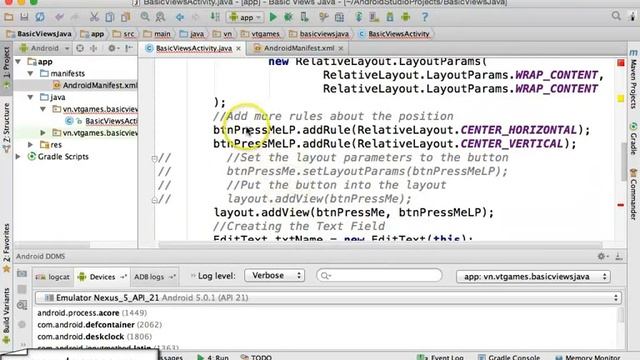The image size is (640, 360).
Task: Select the Devices tab
Action: pyautogui.click(x=102, y=277)
